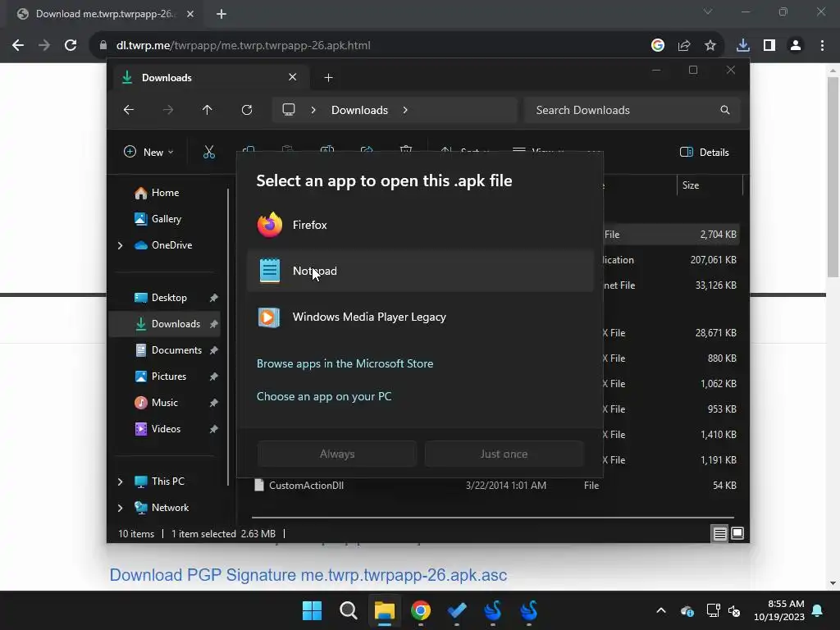Click Browse apps in the Microsoft Store
The image size is (840, 630).
pyautogui.click(x=345, y=363)
